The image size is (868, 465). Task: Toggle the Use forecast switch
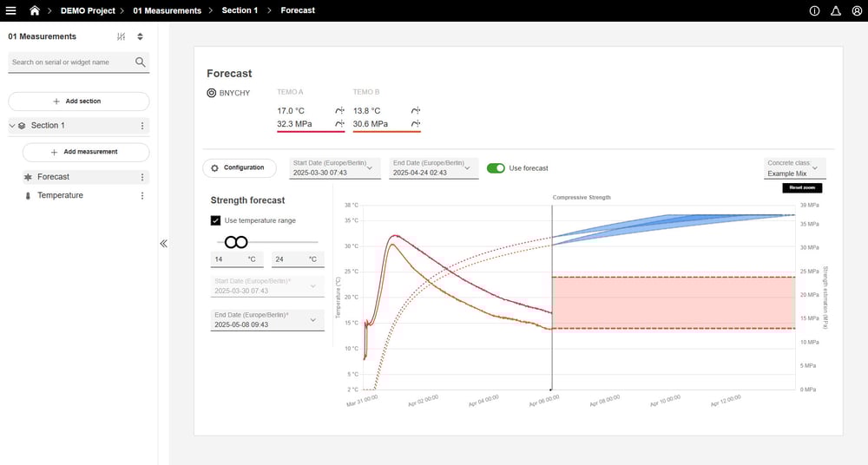coord(496,168)
